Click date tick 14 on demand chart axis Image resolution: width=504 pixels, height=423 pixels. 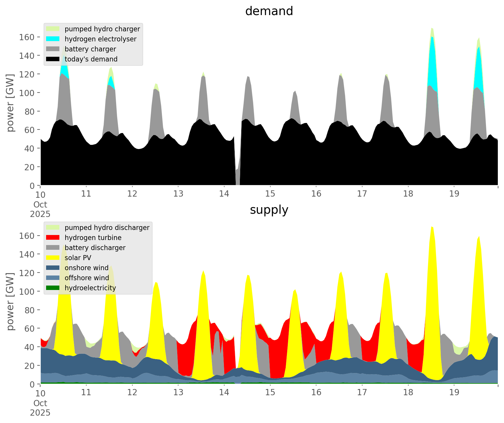224,194
